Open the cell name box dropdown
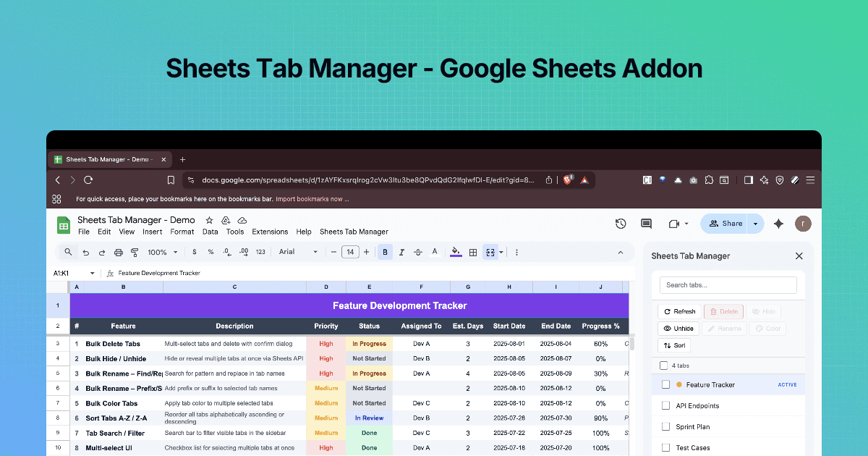The width and height of the screenshot is (868, 456). [92, 273]
